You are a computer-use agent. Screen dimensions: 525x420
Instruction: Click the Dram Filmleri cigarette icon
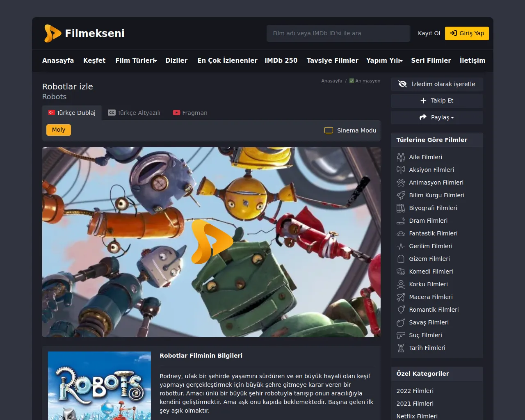(x=401, y=221)
